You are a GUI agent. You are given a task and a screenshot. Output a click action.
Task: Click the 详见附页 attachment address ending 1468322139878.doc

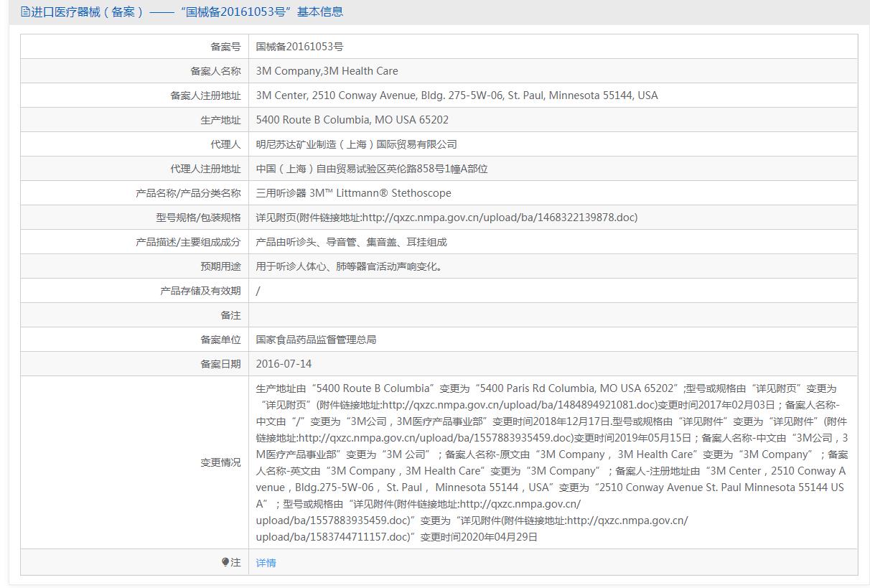tap(446, 218)
